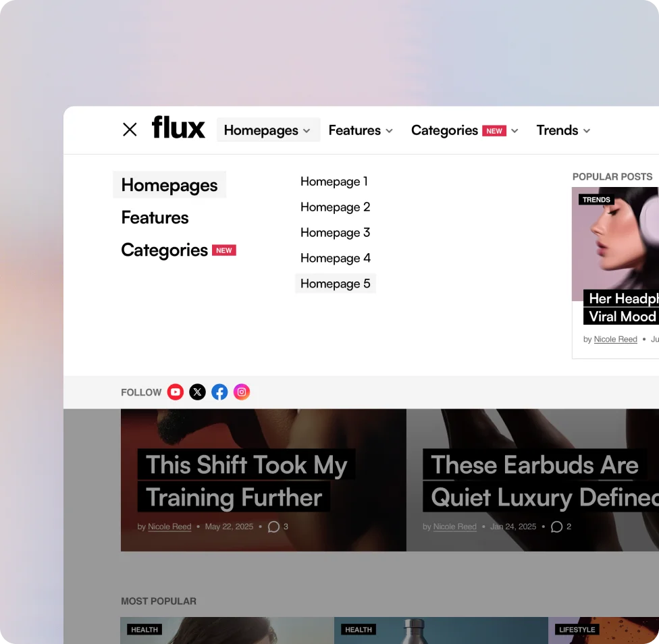
Task: Open the Instagram follow icon
Action: point(242,392)
